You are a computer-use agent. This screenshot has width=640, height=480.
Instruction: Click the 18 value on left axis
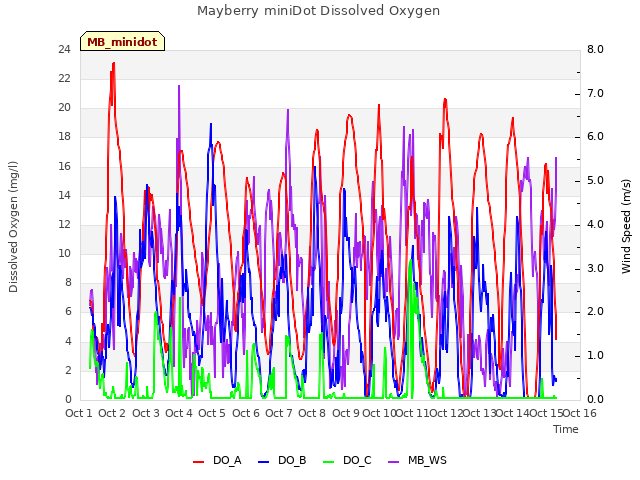pyautogui.click(x=64, y=136)
